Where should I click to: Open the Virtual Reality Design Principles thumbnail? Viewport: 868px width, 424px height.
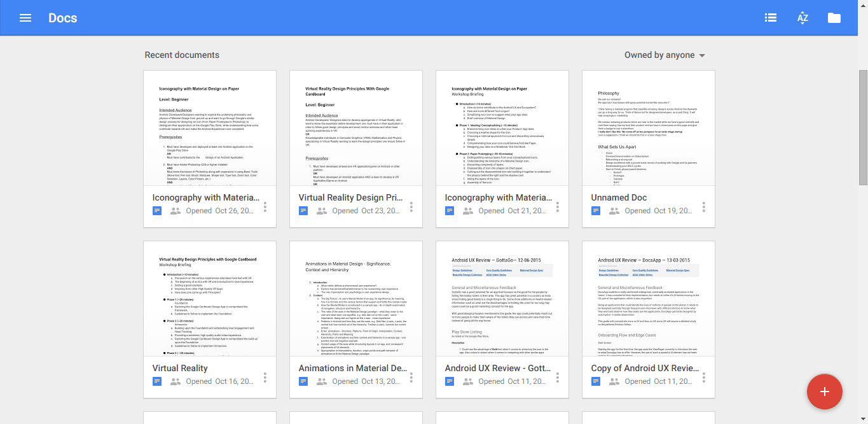pos(356,128)
